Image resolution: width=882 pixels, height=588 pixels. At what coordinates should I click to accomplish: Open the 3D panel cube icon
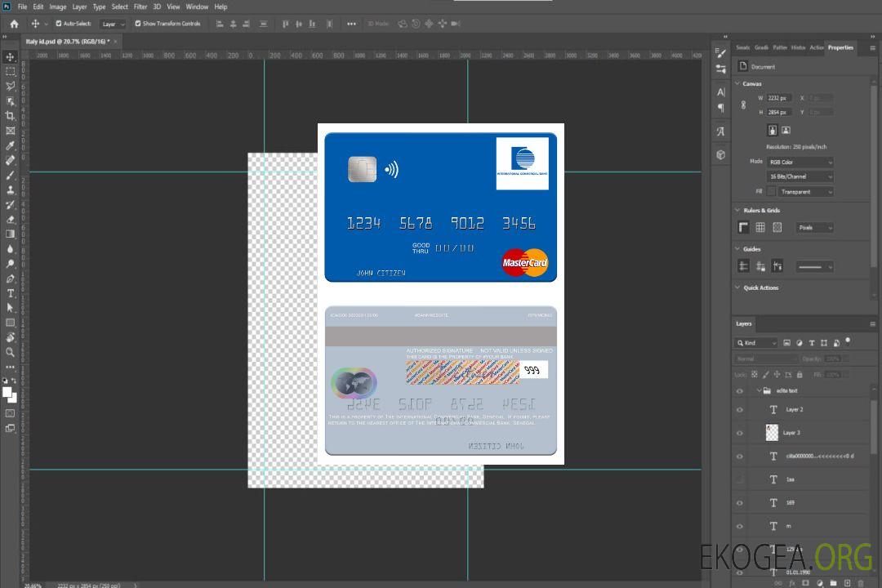click(721, 154)
